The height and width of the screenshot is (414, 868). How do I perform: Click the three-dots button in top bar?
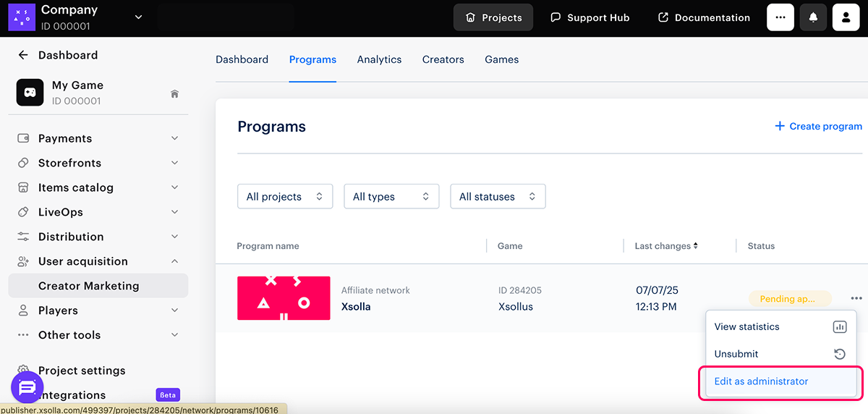[x=780, y=17]
